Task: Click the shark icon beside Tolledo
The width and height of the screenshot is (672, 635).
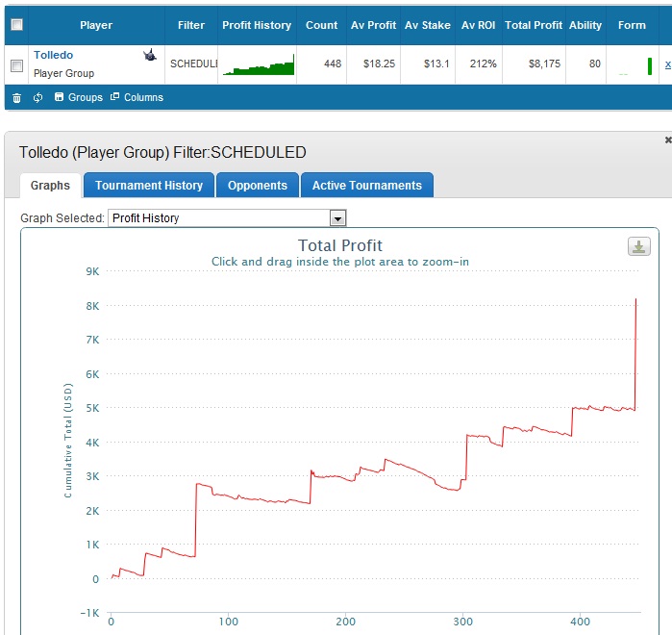Action: click(150, 55)
